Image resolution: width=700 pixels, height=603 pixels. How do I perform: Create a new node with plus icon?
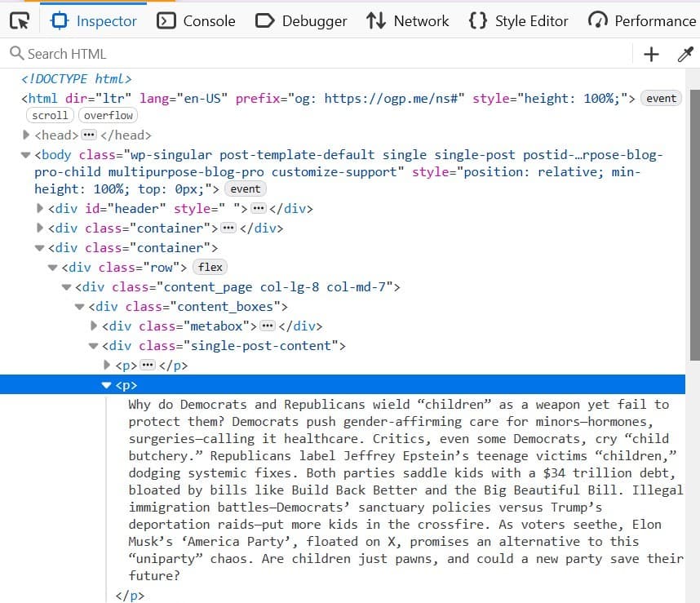coord(651,54)
